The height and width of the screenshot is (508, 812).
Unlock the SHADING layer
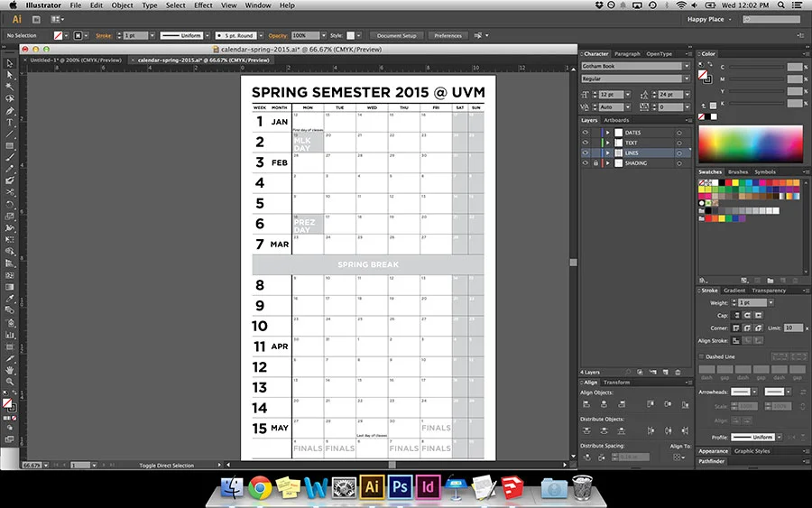(x=595, y=163)
